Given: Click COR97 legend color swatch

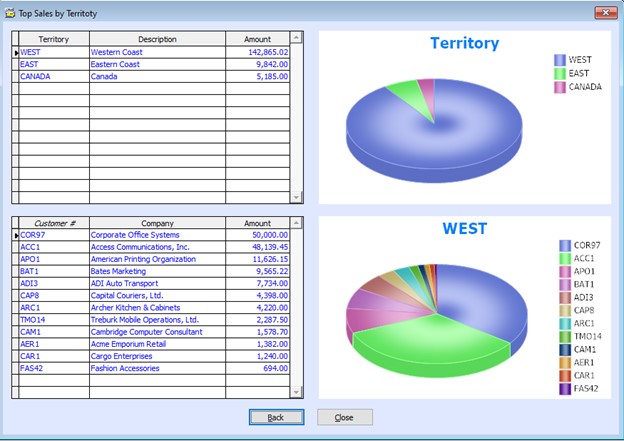Looking at the screenshot, I should 565,245.
